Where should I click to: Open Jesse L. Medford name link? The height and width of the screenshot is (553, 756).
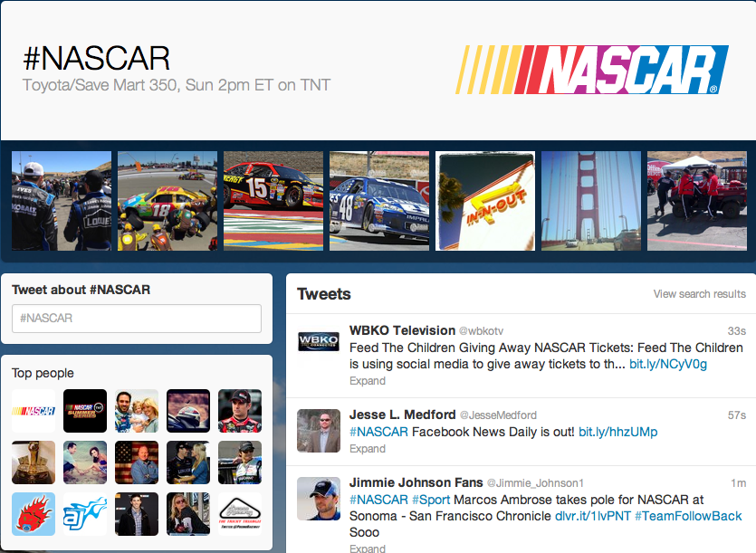pos(403,415)
